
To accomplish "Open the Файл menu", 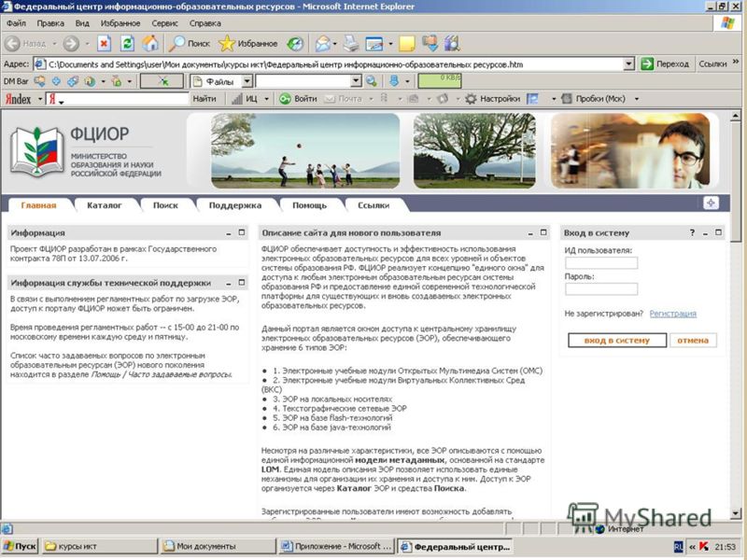I will [x=16, y=23].
